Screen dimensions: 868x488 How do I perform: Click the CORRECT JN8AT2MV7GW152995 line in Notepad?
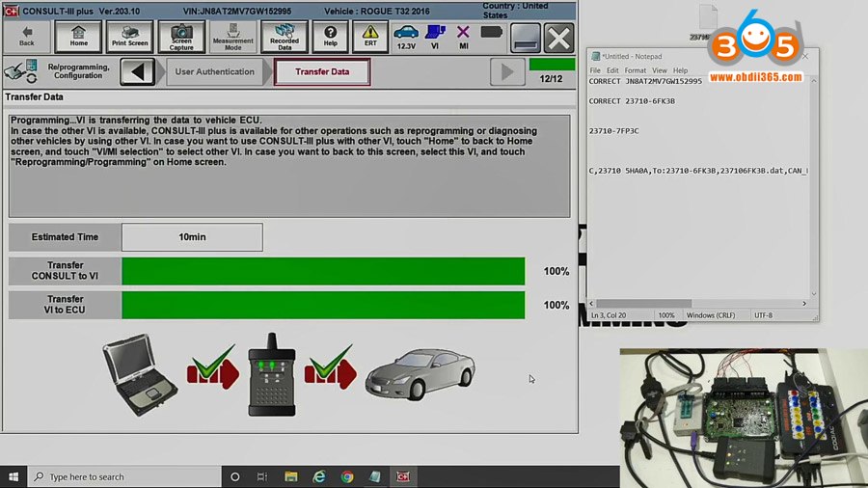(645, 81)
